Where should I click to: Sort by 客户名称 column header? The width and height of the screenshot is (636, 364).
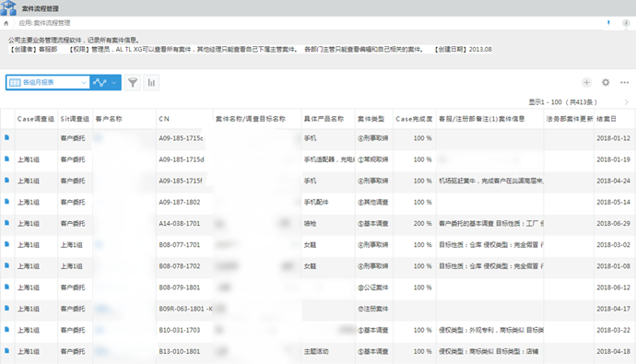109,119
